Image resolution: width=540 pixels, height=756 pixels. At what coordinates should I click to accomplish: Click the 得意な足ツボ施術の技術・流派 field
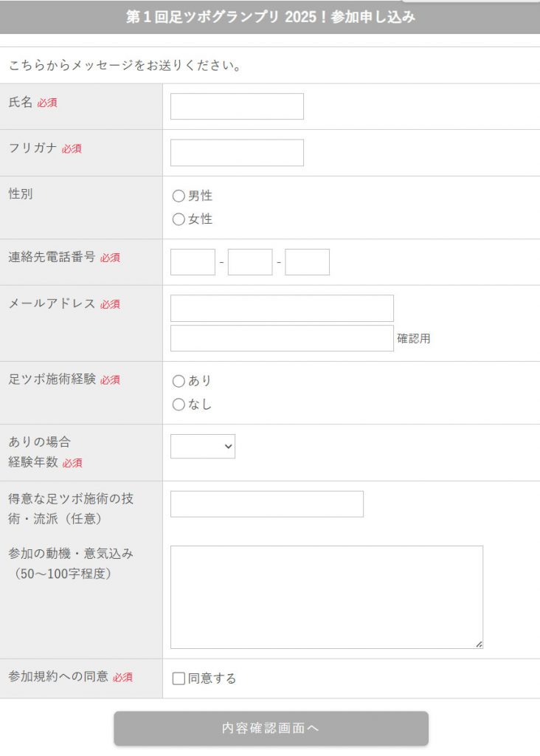(x=266, y=504)
